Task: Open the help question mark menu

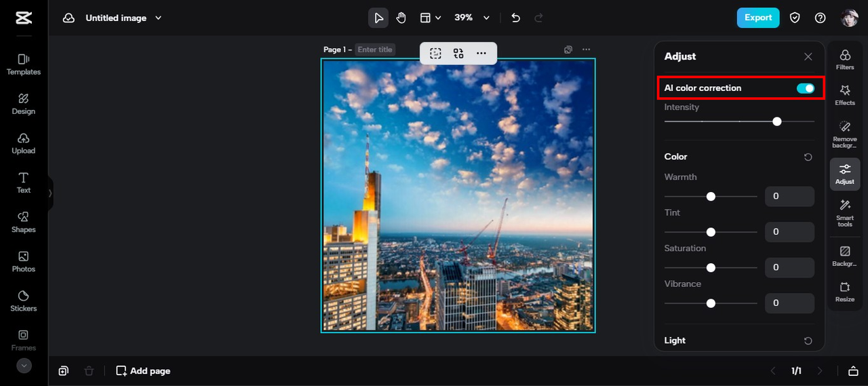Action: click(x=820, y=18)
